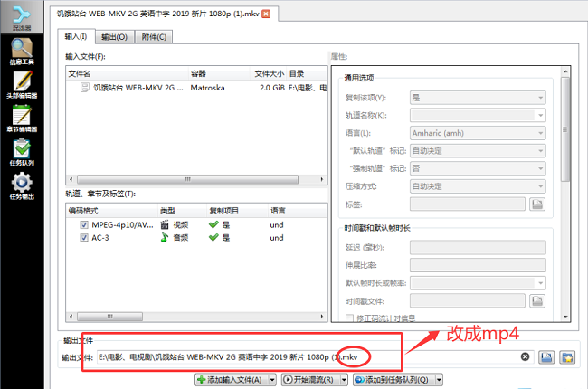Open the forced track flag (强制轨道) dropdown
The width and height of the screenshot is (588, 389).
478,168
